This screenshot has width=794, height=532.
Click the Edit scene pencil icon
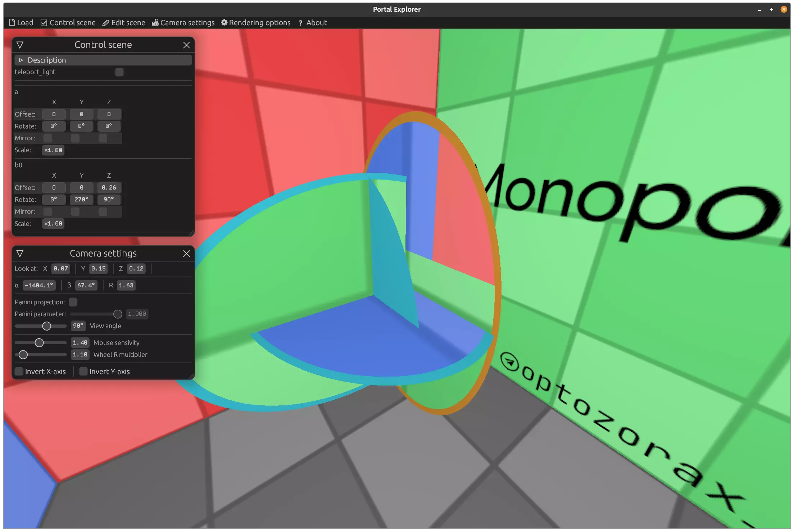pos(105,23)
